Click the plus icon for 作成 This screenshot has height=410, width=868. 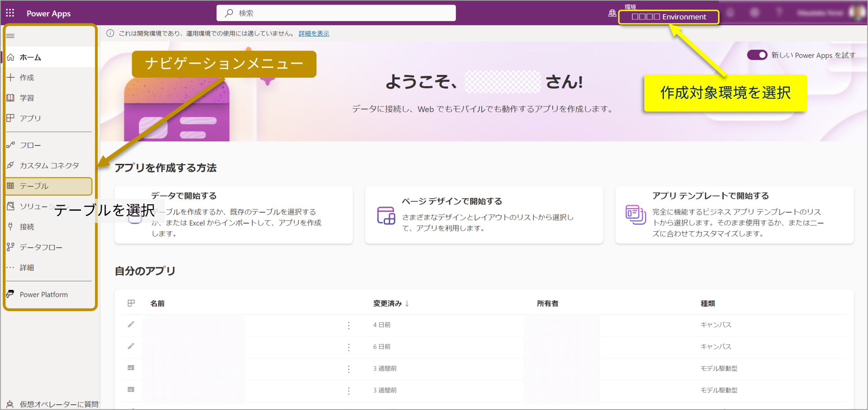11,77
